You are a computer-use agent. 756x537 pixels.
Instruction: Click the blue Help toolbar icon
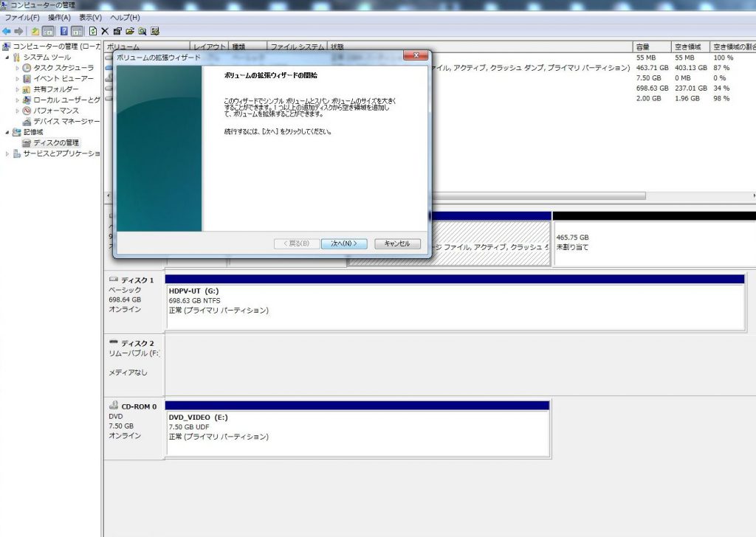[x=63, y=31]
